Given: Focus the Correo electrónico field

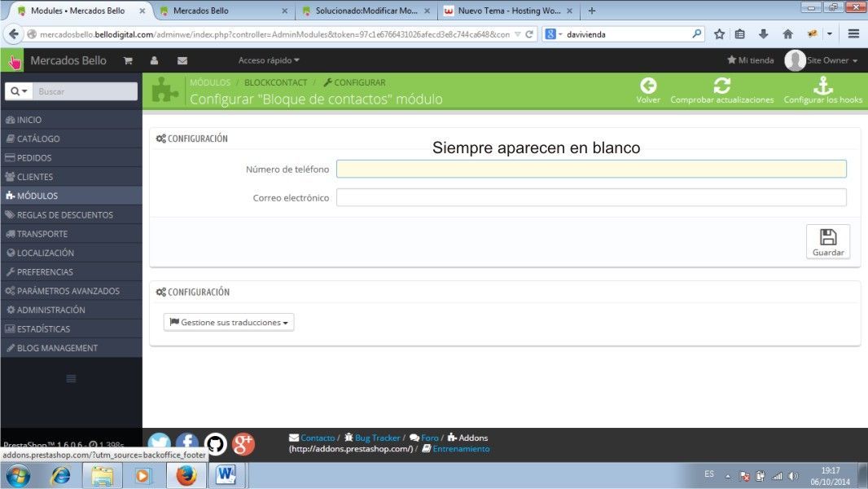Looking at the screenshot, I should [x=591, y=197].
